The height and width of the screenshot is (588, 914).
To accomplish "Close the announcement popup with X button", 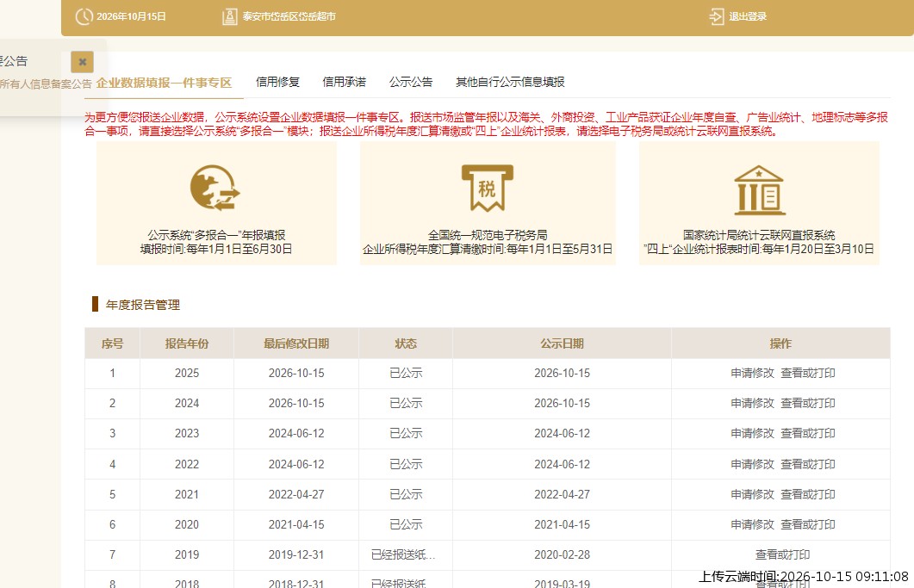I will pyautogui.click(x=82, y=62).
